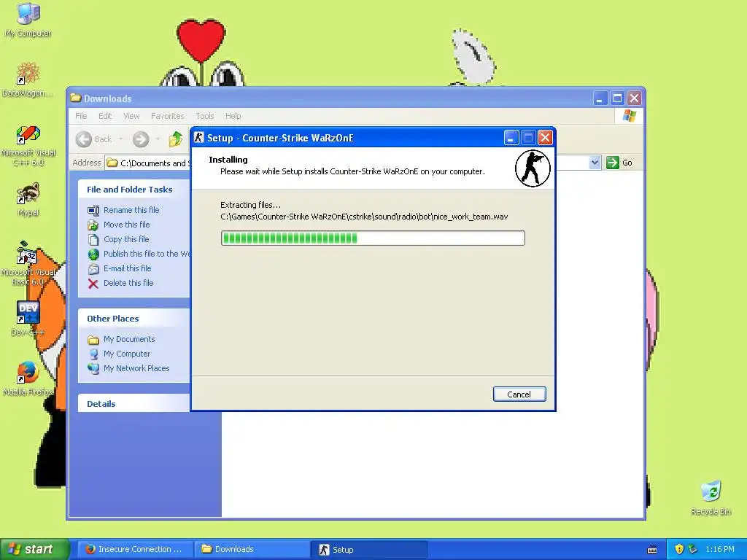The image size is (747, 560).
Task: Switch to Setup taskbar button
Action: tap(368, 550)
